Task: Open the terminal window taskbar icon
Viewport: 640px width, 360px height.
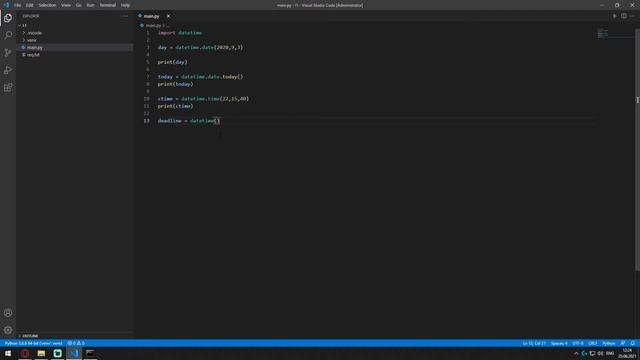Action: click(x=90, y=353)
